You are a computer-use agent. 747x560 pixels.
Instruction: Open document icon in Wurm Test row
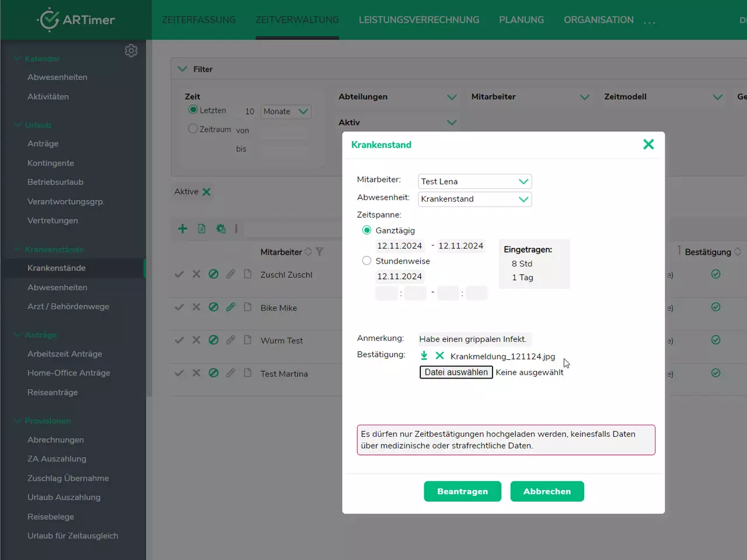tap(247, 339)
